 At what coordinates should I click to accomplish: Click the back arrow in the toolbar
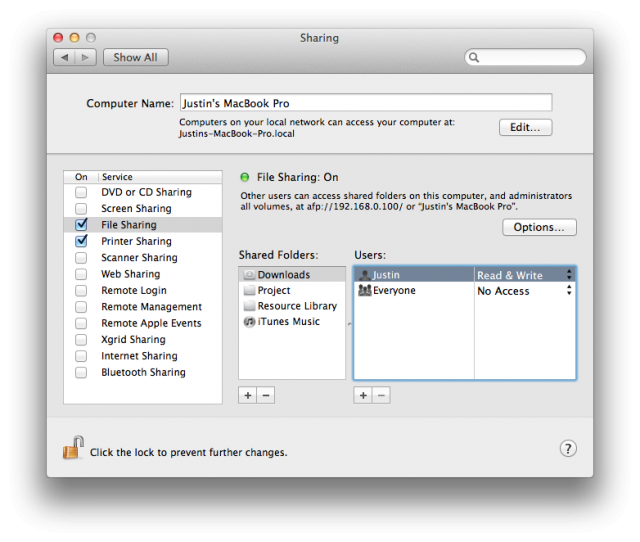point(64,58)
